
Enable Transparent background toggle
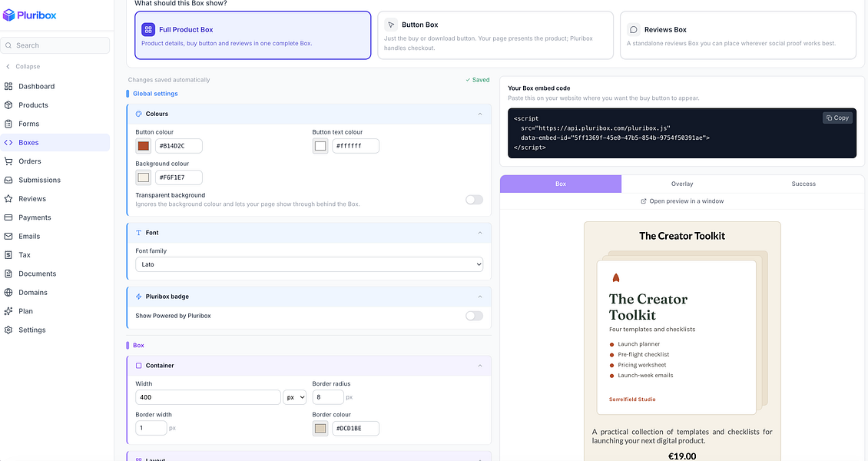click(474, 200)
